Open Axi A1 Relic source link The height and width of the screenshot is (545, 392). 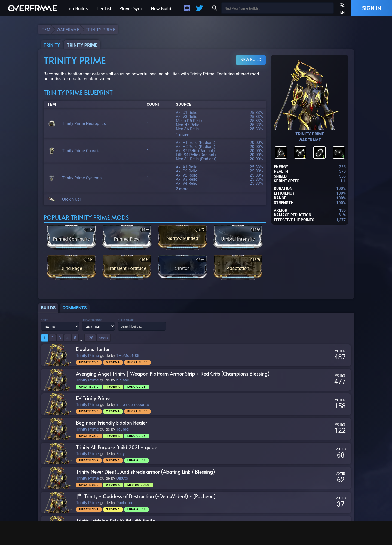[186, 167]
